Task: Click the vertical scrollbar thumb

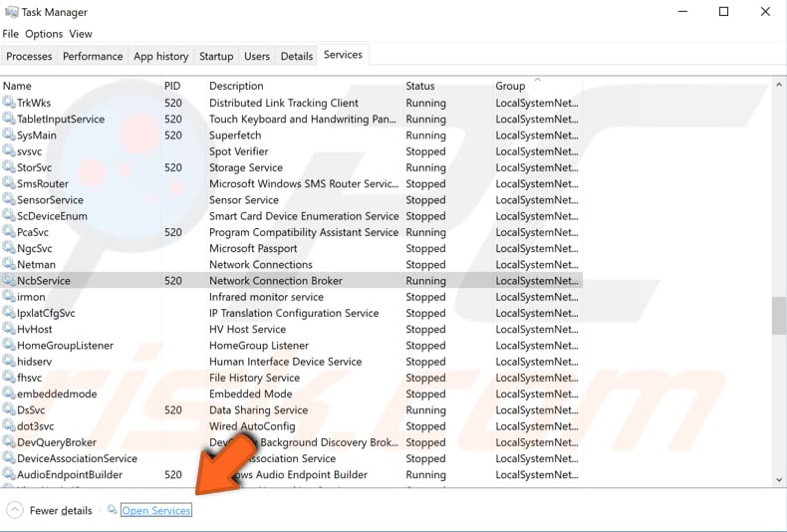Action: coord(779,315)
